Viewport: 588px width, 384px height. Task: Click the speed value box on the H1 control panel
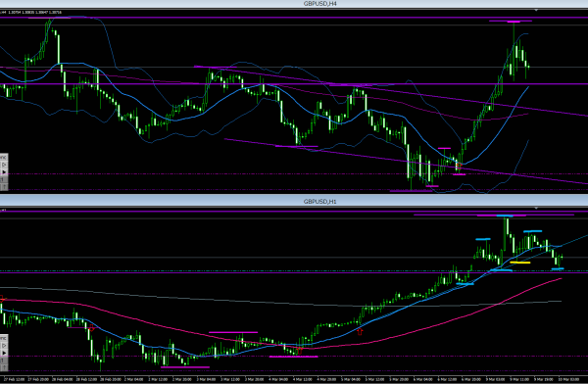coord(4,360)
